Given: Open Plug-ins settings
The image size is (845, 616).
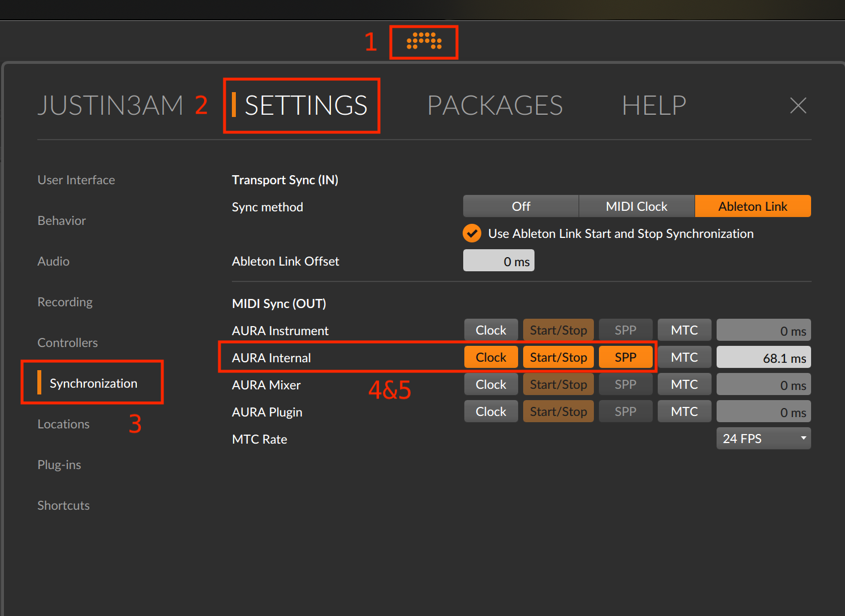Looking at the screenshot, I should coord(59,465).
